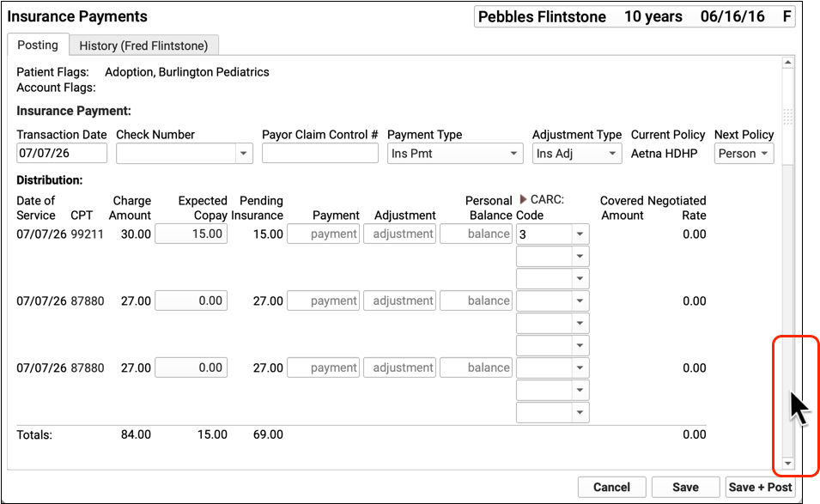Click personal balance field for 99211 row
Viewport: 820px width, 504px height.
[x=476, y=234]
